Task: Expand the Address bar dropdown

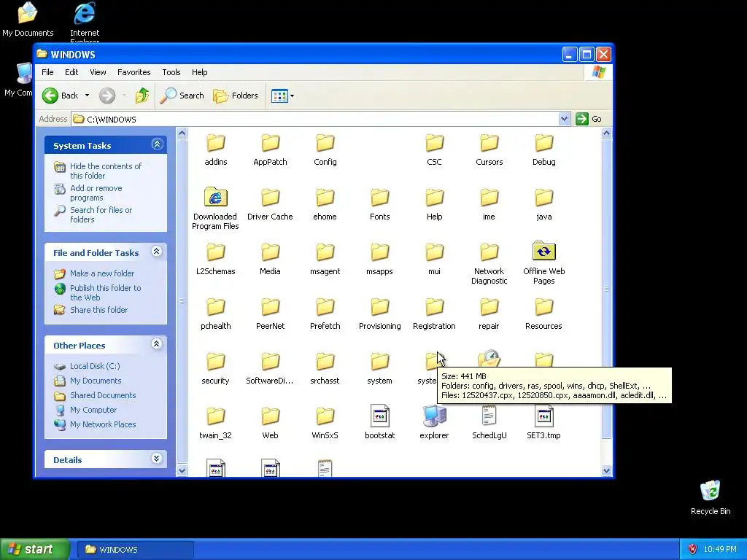Action: pyautogui.click(x=564, y=119)
